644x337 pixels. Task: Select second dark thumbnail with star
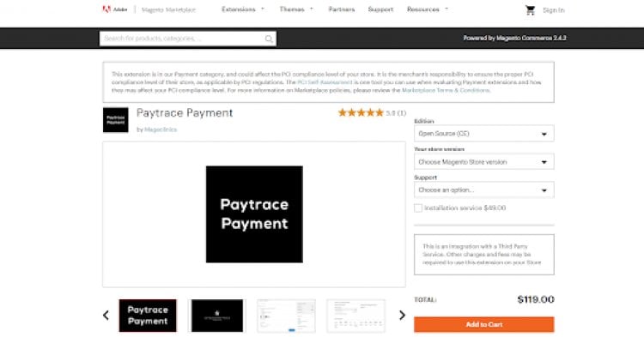point(217,316)
